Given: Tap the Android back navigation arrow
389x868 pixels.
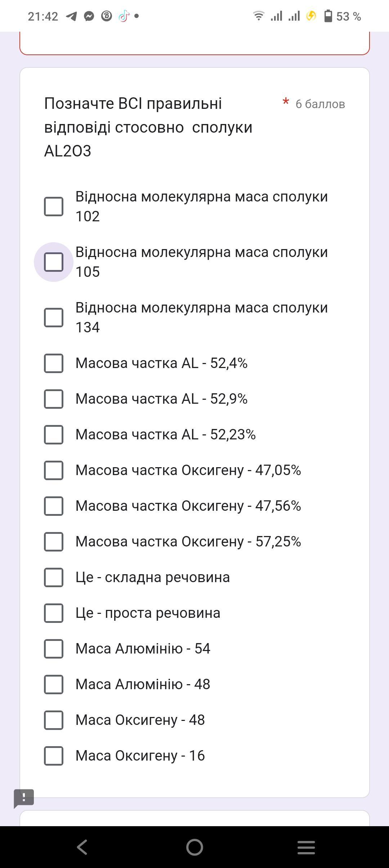Looking at the screenshot, I should (x=82, y=847).
